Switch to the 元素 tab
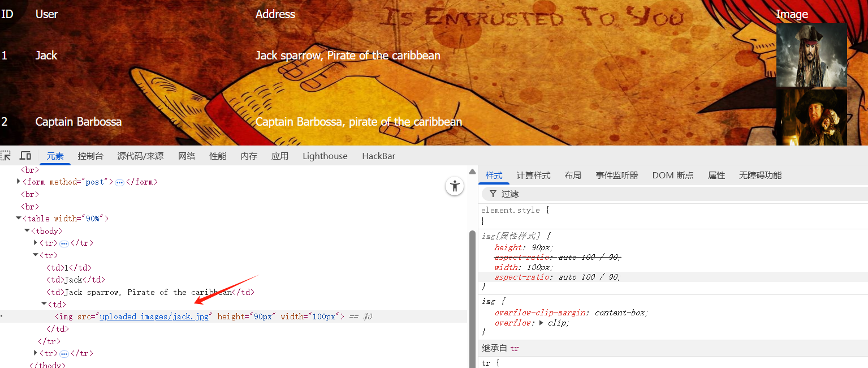Image resolution: width=868 pixels, height=368 pixels. (55, 156)
